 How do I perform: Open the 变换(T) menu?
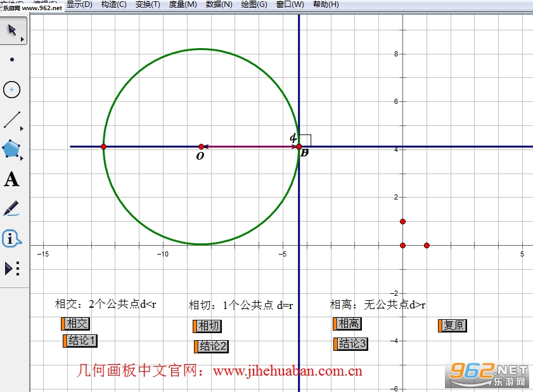tap(148, 4)
